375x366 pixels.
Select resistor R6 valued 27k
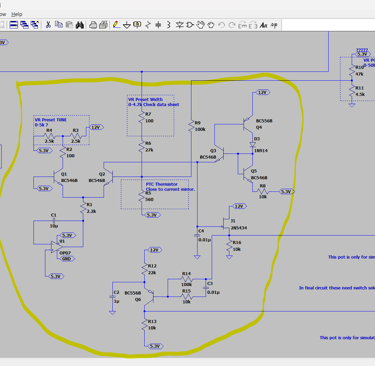pos(142,147)
